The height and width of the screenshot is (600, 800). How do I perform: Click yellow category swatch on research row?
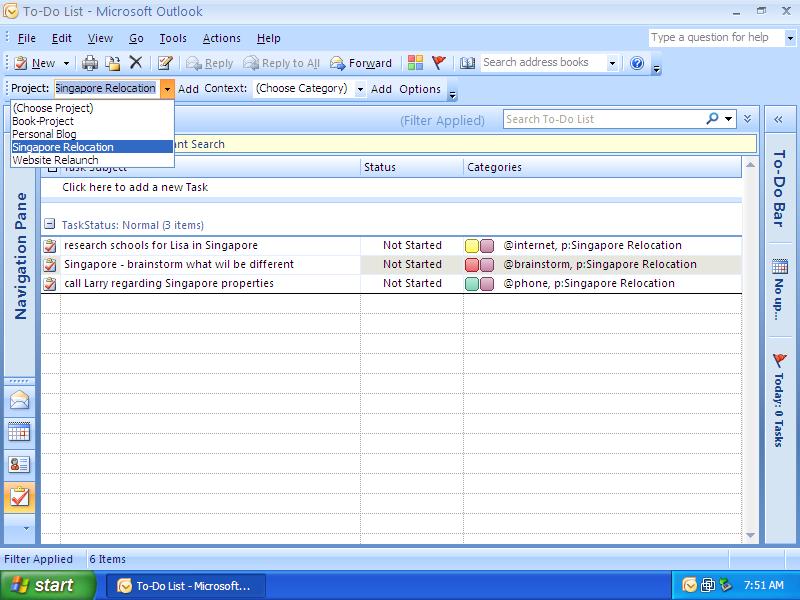pyautogui.click(x=472, y=246)
